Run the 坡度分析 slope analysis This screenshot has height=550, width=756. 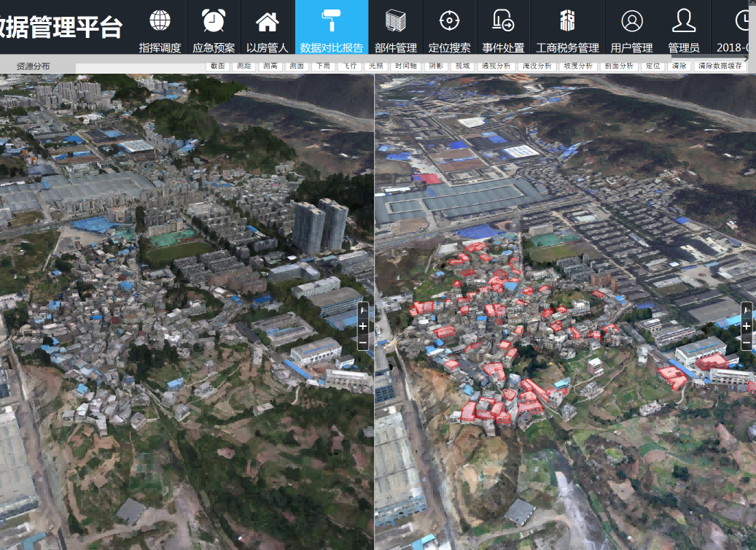point(578,66)
